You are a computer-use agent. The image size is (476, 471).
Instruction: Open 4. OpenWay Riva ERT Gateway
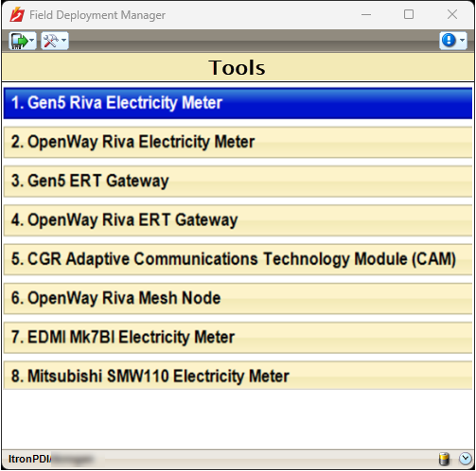[x=238, y=220]
